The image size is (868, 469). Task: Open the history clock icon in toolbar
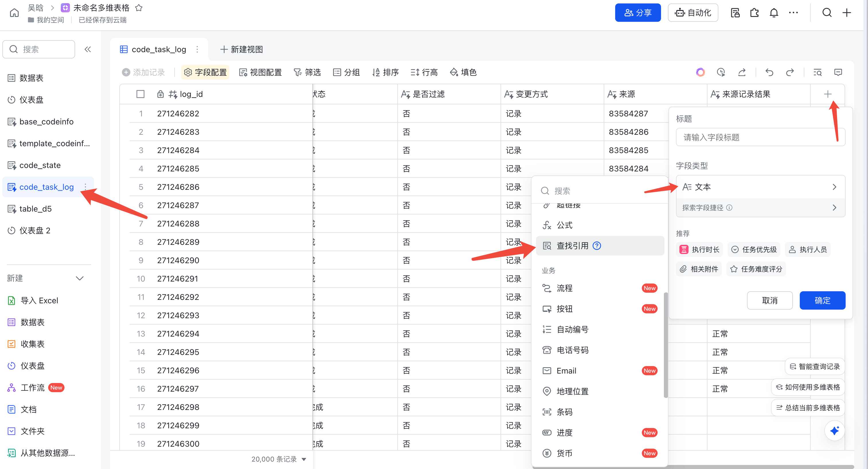pyautogui.click(x=721, y=72)
